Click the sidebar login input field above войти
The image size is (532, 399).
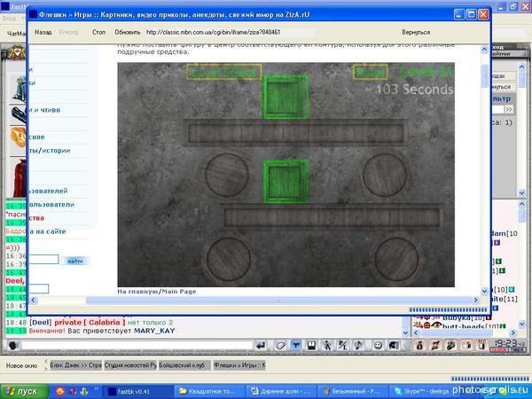coord(43,260)
